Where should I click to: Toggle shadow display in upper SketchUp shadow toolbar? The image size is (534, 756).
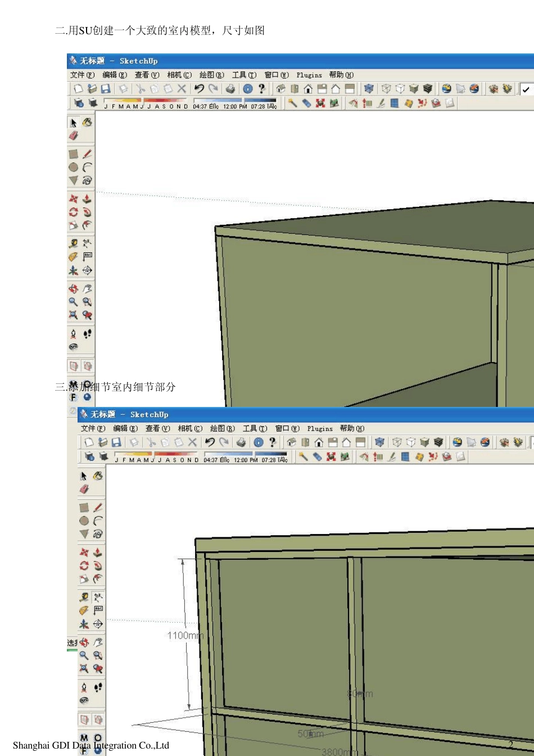click(x=93, y=103)
